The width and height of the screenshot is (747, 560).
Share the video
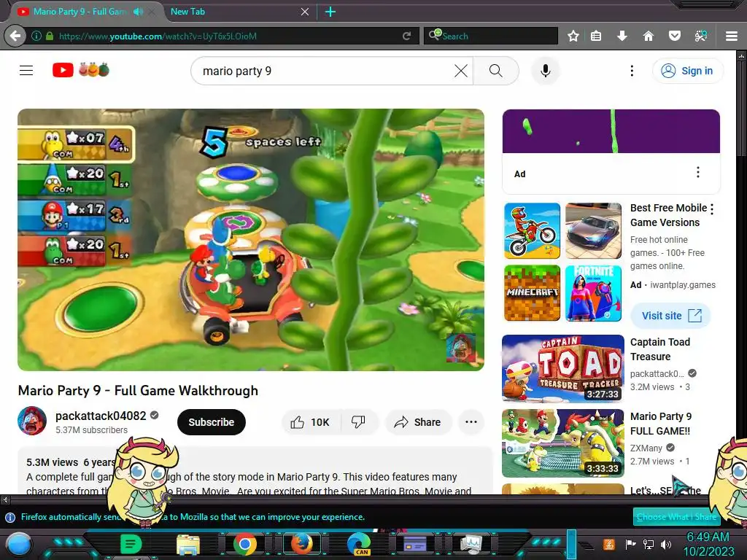click(x=418, y=422)
